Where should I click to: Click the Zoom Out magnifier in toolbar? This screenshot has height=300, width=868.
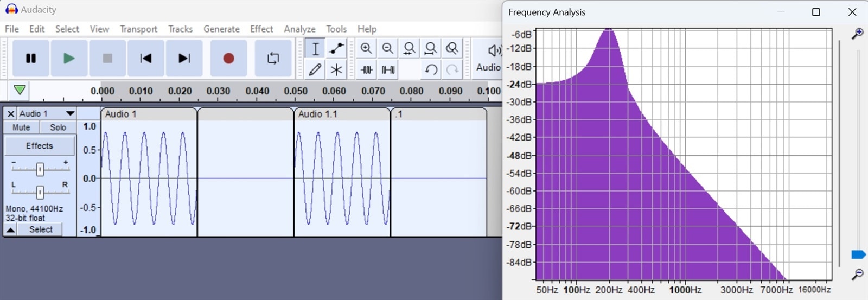(387, 48)
